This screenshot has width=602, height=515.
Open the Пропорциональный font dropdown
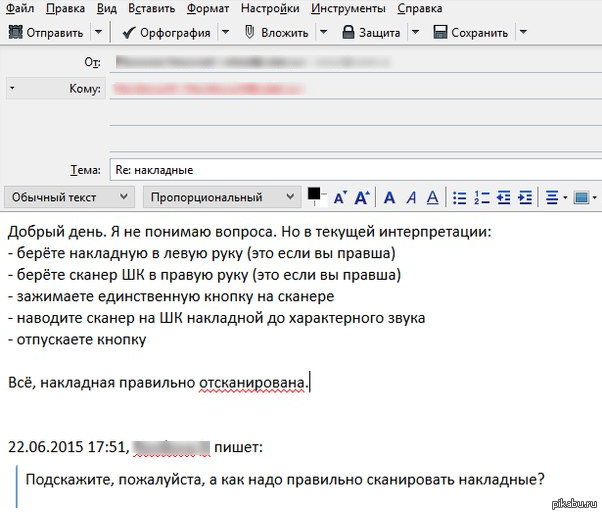click(222, 197)
